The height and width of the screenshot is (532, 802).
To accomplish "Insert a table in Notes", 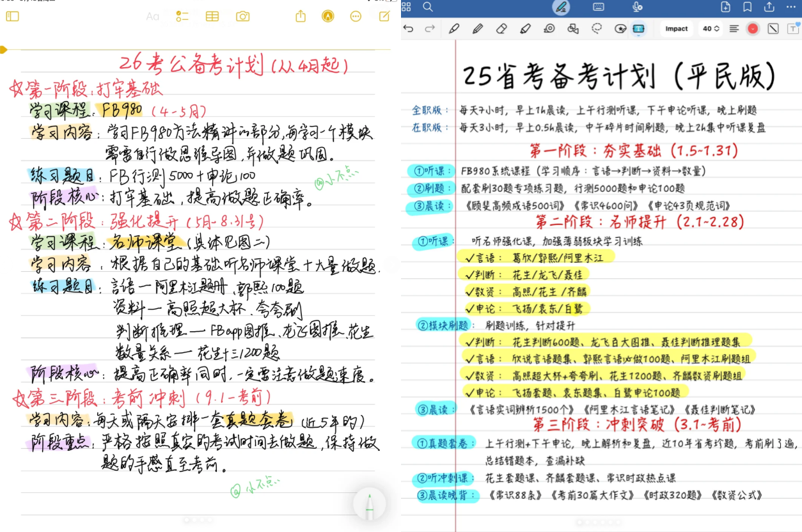I will 212,17.
